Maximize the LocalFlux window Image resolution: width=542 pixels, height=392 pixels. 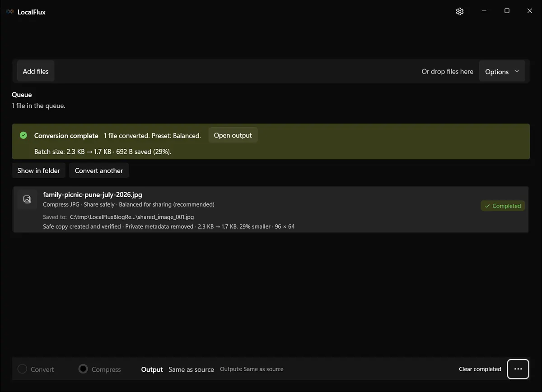click(507, 11)
